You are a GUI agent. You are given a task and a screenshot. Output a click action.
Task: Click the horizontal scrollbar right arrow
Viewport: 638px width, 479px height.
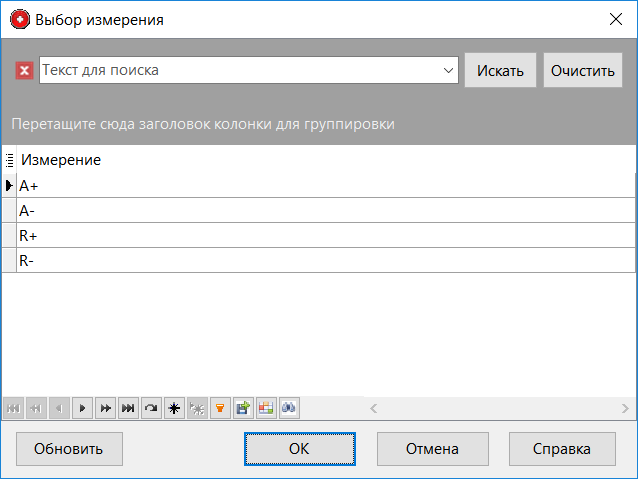coord(625,408)
